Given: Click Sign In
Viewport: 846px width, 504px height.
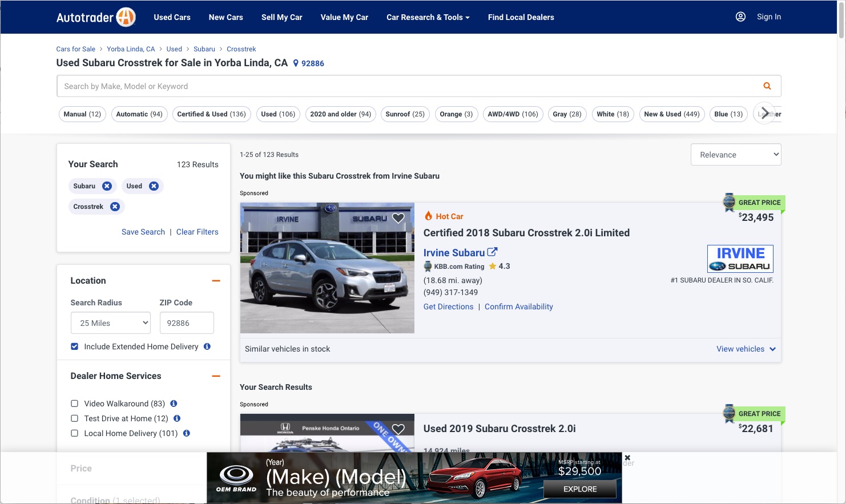Looking at the screenshot, I should pyautogui.click(x=769, y=17).
